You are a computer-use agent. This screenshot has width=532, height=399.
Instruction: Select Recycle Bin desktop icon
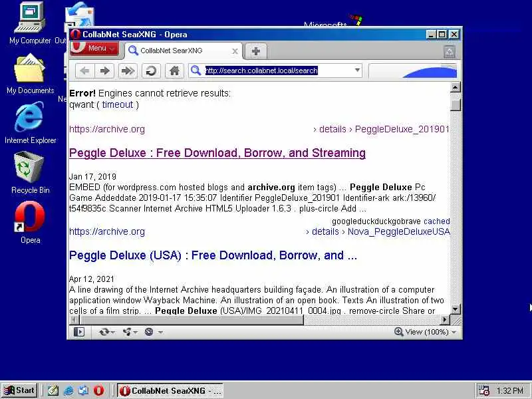pos(30,172)
